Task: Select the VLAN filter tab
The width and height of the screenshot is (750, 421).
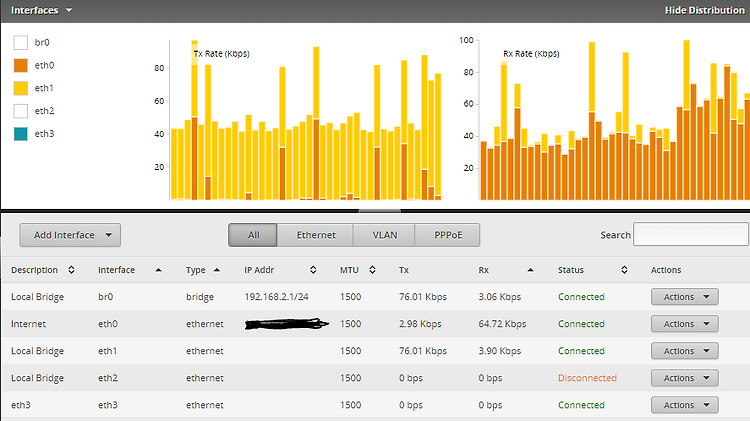Action: tap(385, 235)
